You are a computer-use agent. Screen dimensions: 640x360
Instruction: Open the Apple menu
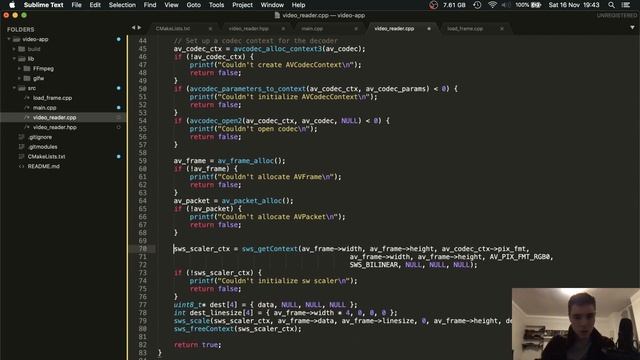pyautogui.click(x=12, y=5)
